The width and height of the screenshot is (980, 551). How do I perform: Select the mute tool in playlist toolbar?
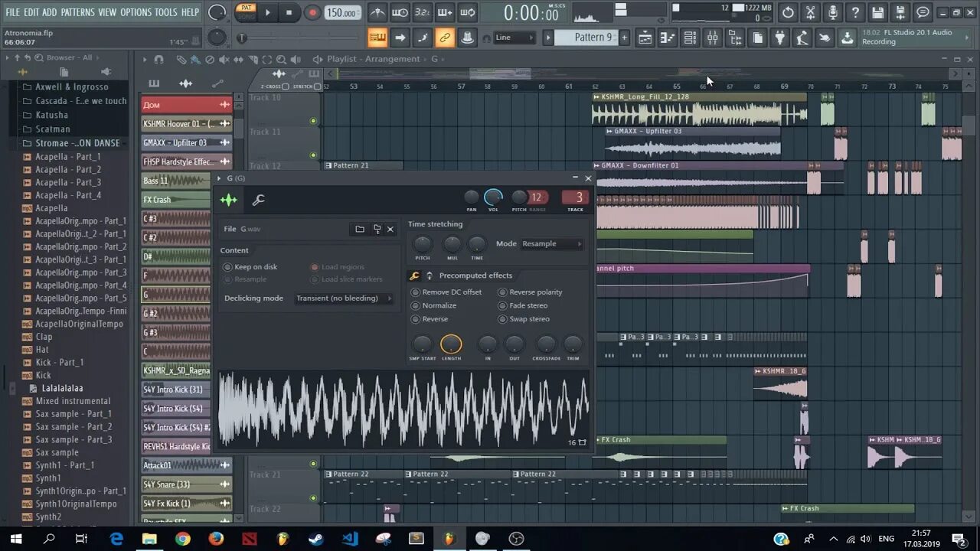(224, 59)
